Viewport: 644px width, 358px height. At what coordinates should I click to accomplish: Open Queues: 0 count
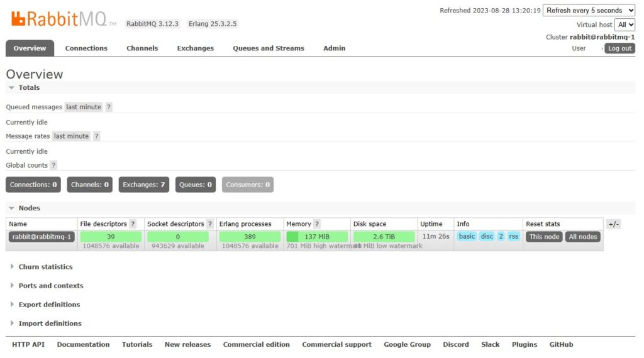click(x=196, y=185)
